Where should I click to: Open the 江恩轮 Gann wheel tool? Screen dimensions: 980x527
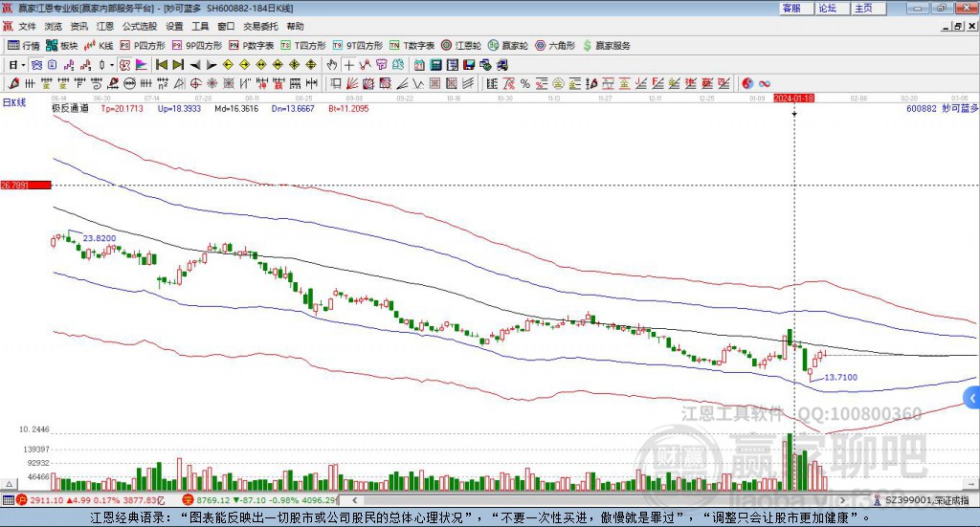click(x=460, y=45)
